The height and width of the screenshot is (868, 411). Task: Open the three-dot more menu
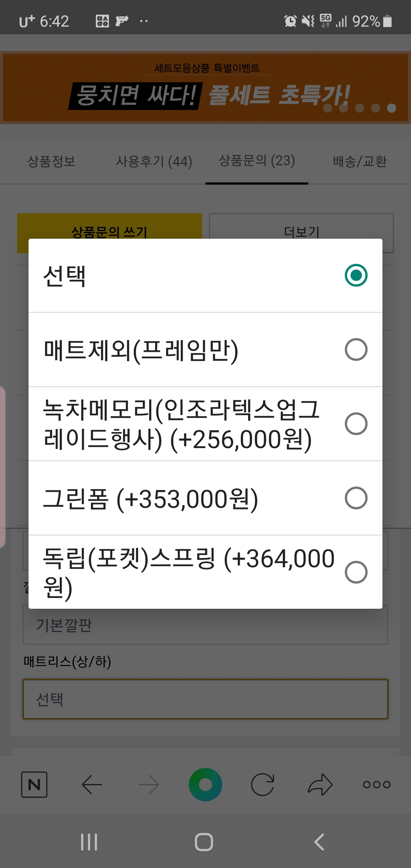coord(377,785)
